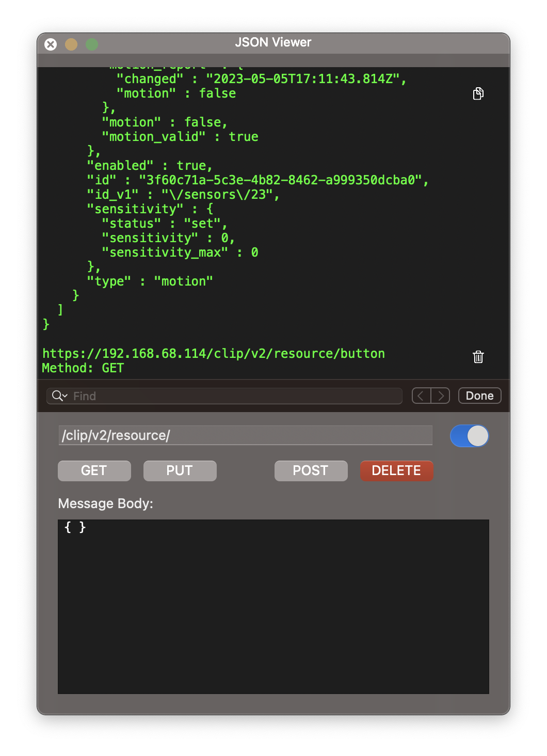Viewport: 547px width, 756px height.
Task: Click the "motion_valid" : true line
Action: [x=180, y=137]
